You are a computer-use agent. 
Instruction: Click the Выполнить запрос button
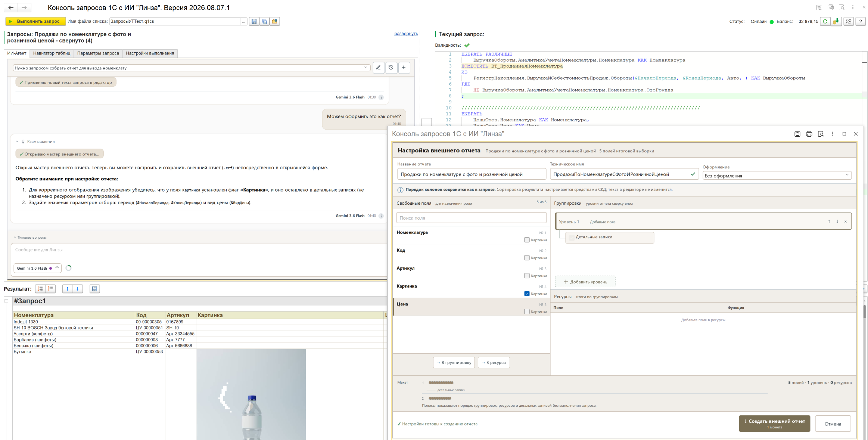point(35,21)
